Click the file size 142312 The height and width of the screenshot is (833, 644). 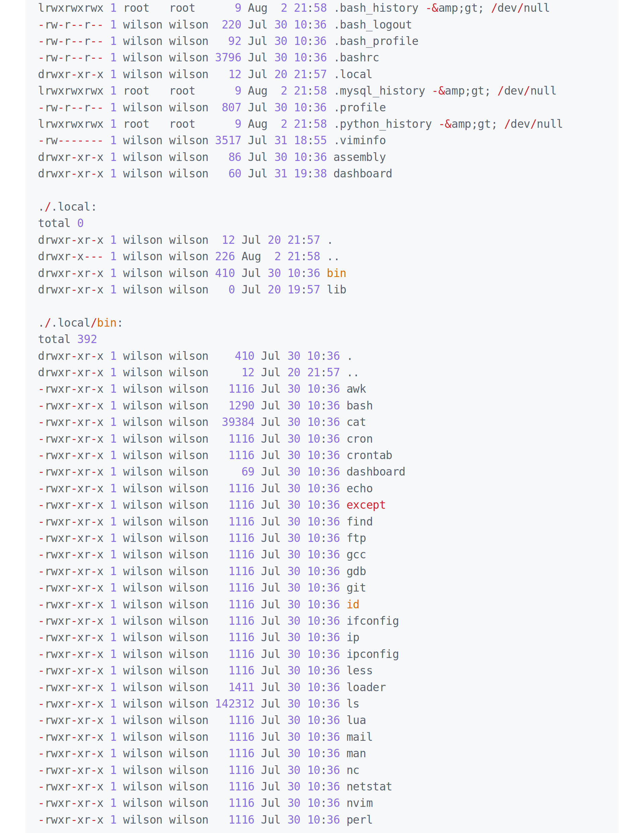coord(235,704)
